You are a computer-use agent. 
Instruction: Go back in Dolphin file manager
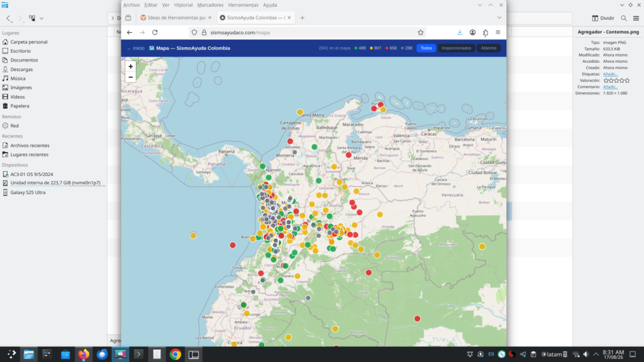tap(8, 18)
